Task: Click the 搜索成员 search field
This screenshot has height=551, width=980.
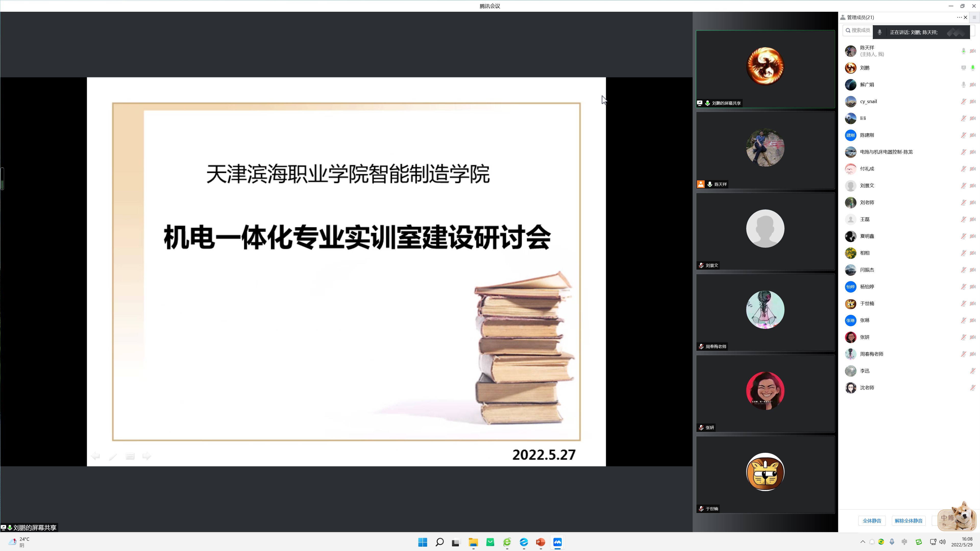Action: point(859,30)
